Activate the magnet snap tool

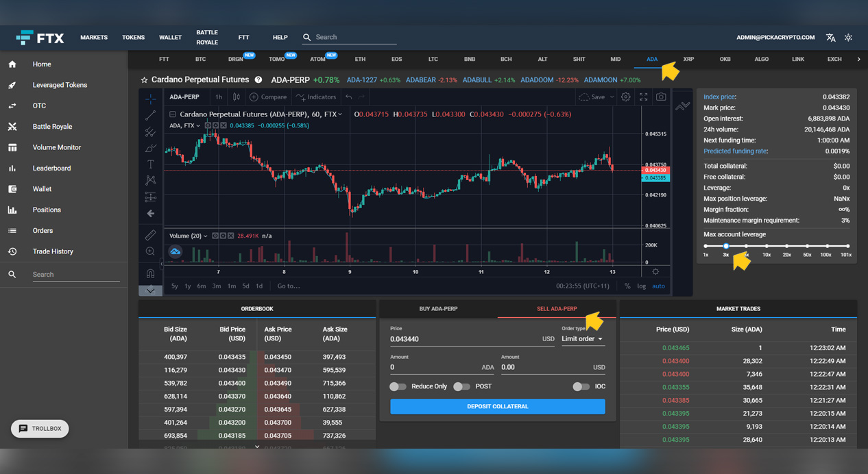(150, 272)
